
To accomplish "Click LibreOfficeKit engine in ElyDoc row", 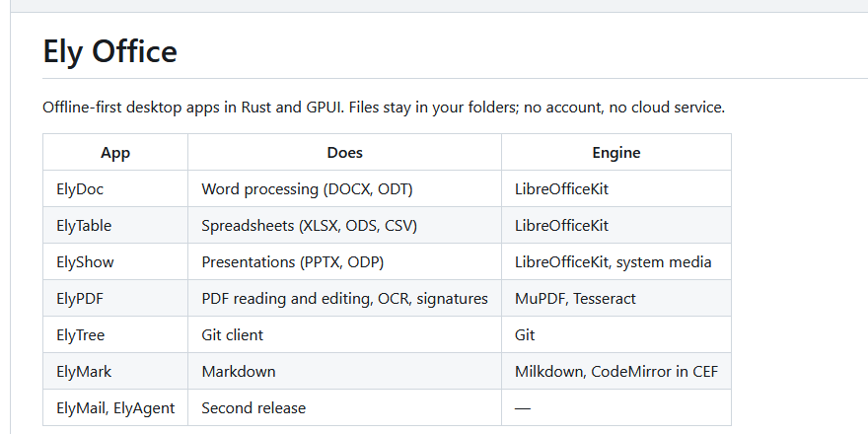I will [616, 188].
